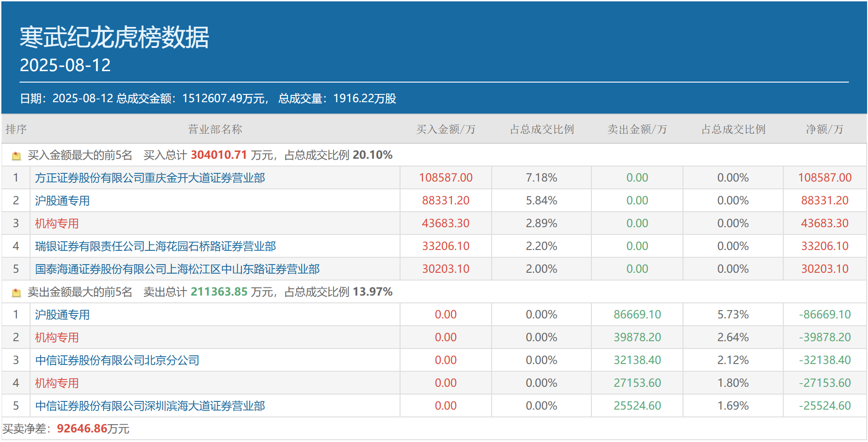Click the 营业部名称 column header
The image size is (868, 442).
[x=215, y=130]
